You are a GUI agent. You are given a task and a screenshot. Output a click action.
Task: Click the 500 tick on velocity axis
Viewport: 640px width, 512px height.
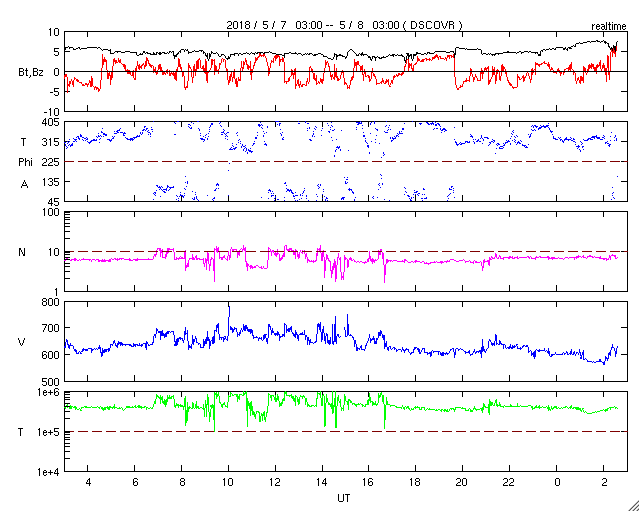[51, 381]
